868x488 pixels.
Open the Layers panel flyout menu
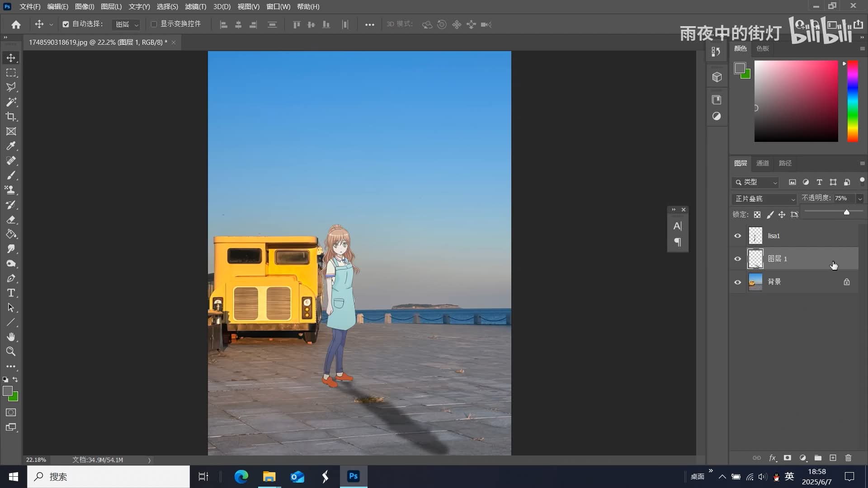[x=862, y=163]
